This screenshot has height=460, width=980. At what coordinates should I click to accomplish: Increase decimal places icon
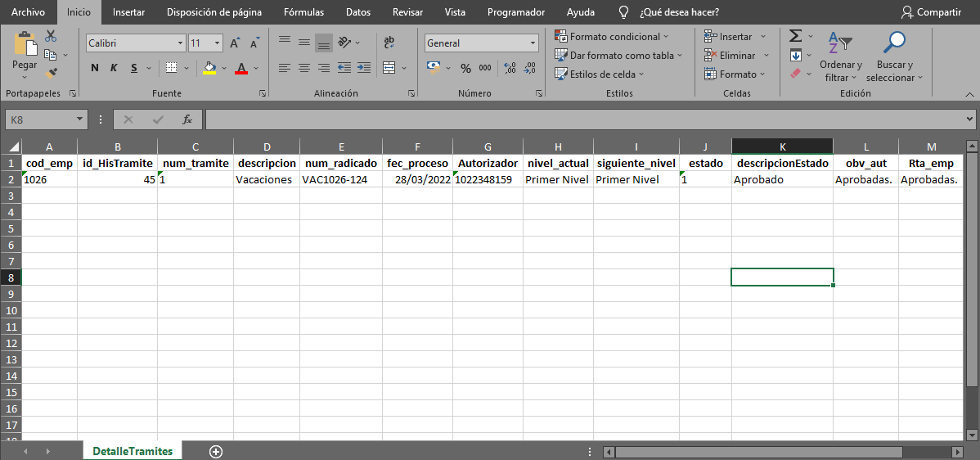510,68
